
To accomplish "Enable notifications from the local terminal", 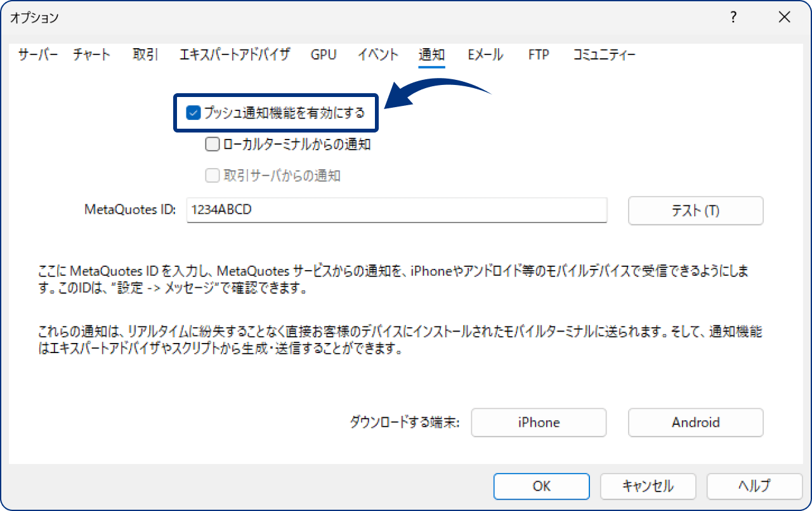I will [x=212, y=144].
